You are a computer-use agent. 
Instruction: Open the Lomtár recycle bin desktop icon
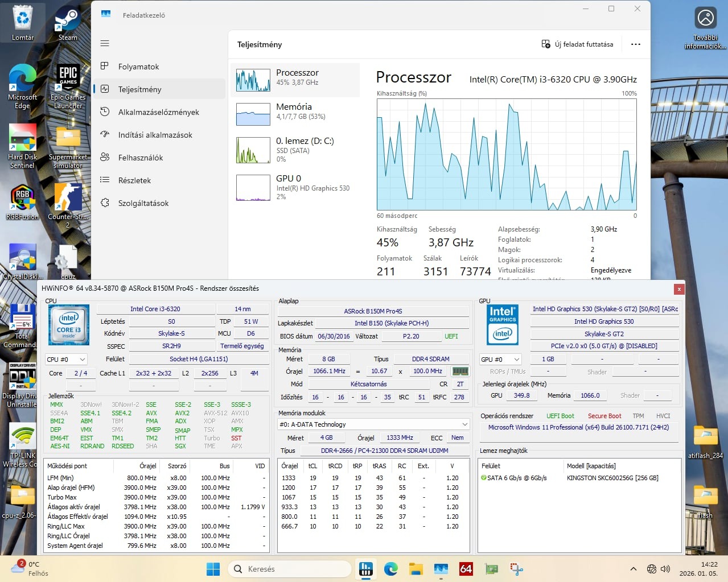[23, 23]
